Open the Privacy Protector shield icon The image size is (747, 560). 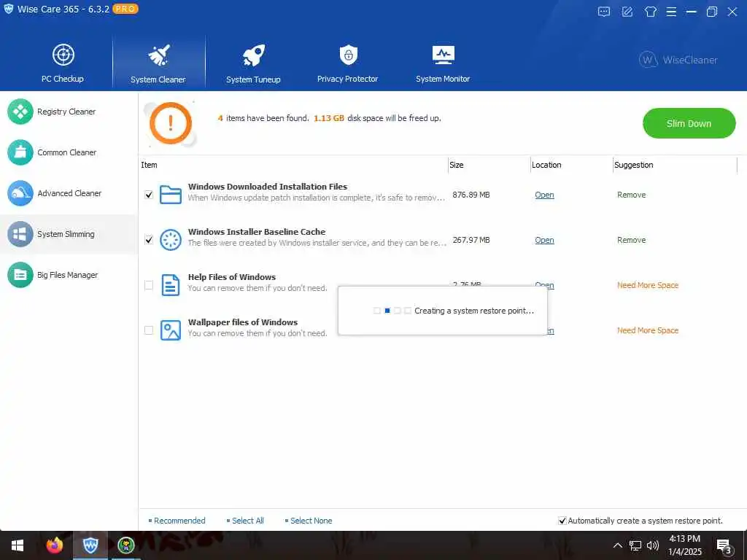point(348,55)
